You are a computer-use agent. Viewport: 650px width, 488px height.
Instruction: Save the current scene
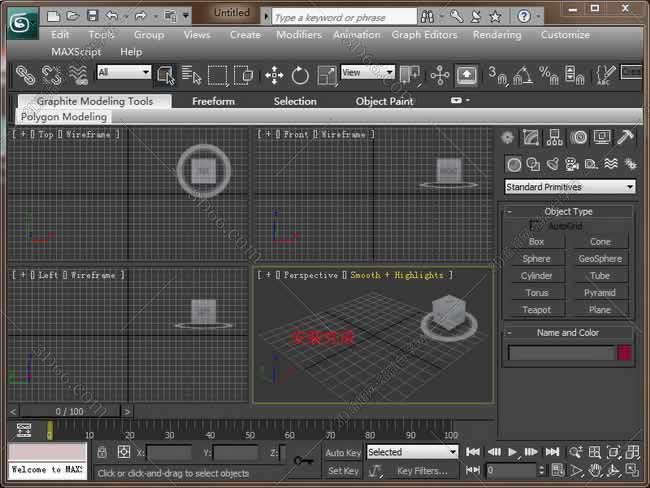92,17
